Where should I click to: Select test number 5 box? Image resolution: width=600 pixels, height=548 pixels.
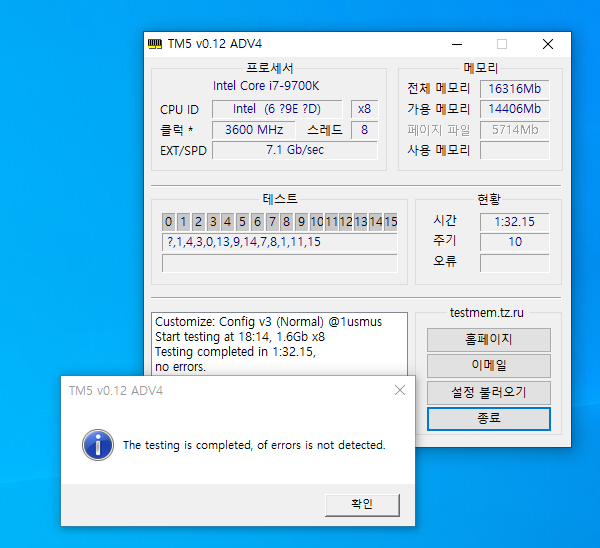242,222
